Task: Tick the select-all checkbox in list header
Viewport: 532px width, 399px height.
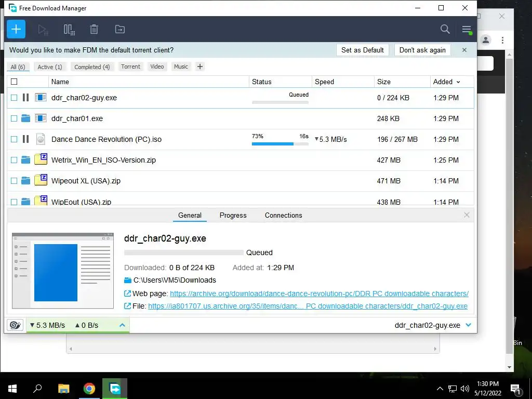Action: click(x=14, y=82)
